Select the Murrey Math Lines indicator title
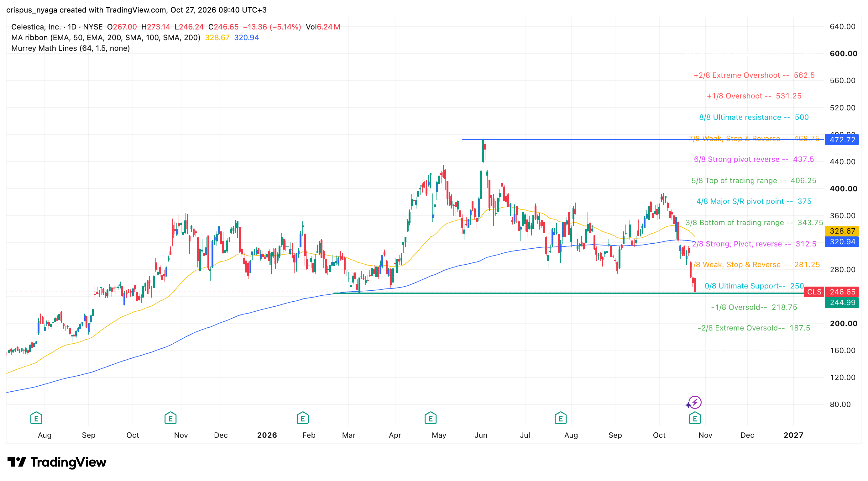The width and height of the screenshot is (868, 481). (71, 48)
